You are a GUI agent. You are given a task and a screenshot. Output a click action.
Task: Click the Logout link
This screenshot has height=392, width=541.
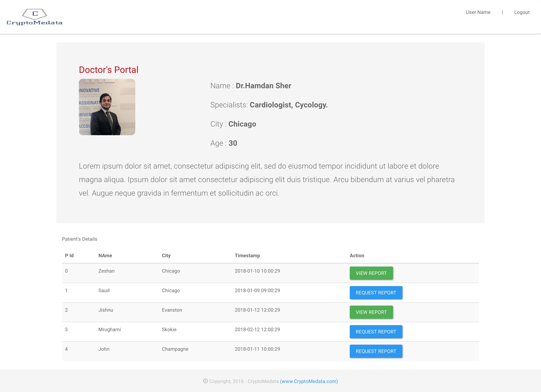point(522,12)
